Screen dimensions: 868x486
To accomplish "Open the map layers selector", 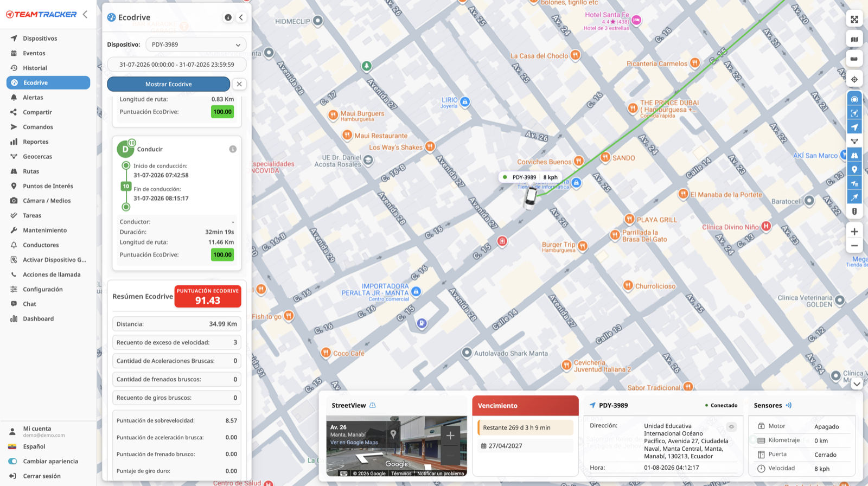I will point(854,39).
